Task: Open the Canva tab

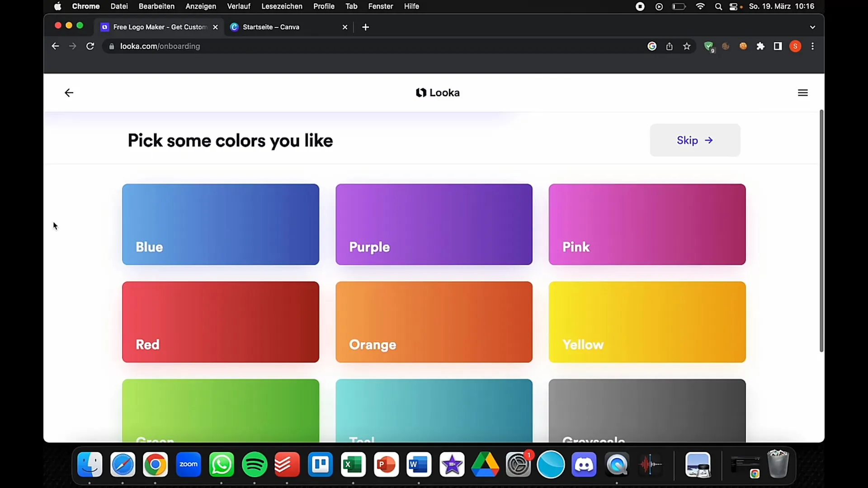Action: (x=288, y=27)
